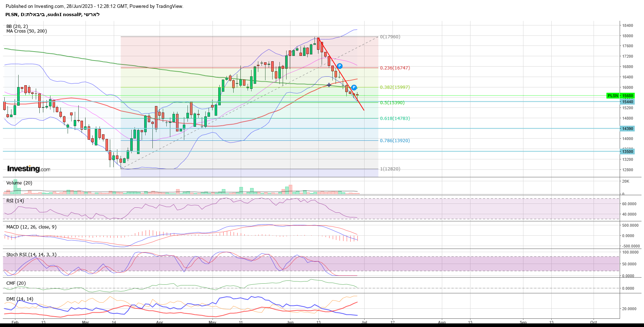Click the 60.0000 value on RSI axis
The image size is (644, 327).
tap(629, 204)
